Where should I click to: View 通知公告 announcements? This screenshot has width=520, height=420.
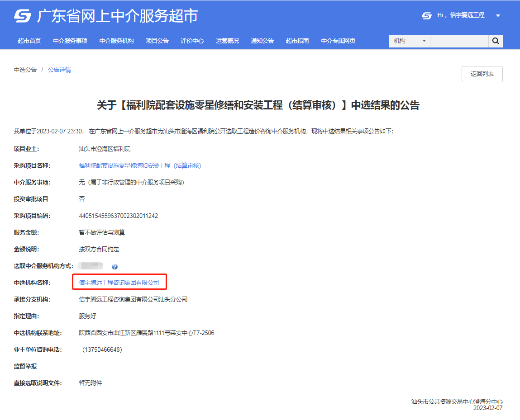pyautogui.click(x=262, y=40)
